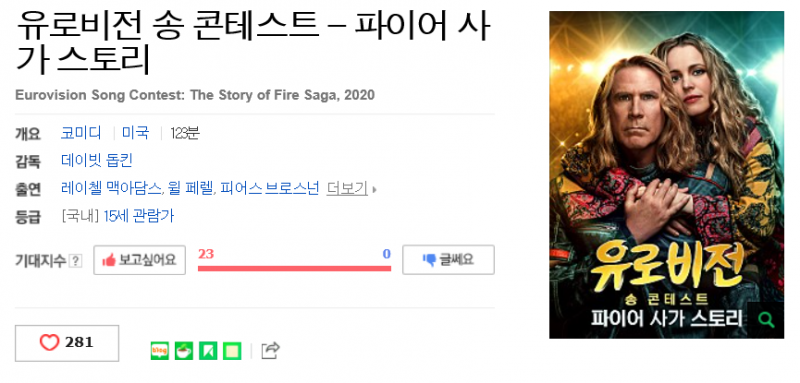Like the movie with the heart button

point(67,343)
